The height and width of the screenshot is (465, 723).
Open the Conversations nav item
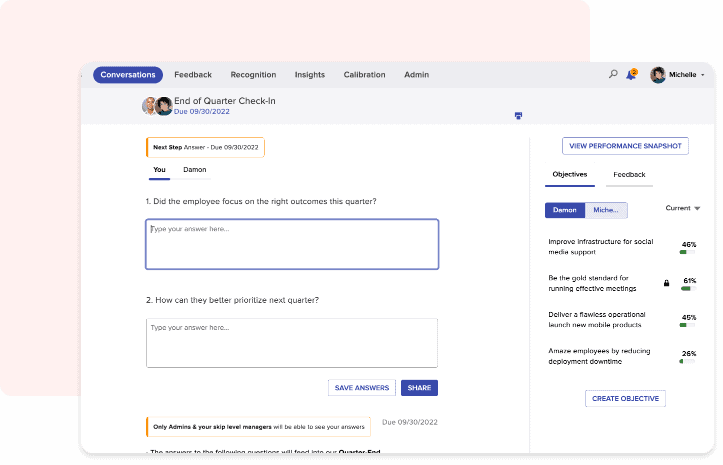[128, 75]
